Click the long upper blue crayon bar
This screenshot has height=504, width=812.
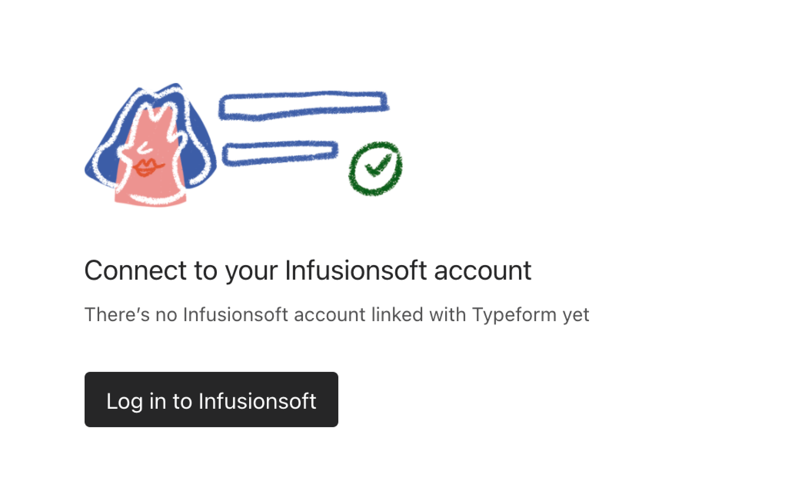point(304,106)
